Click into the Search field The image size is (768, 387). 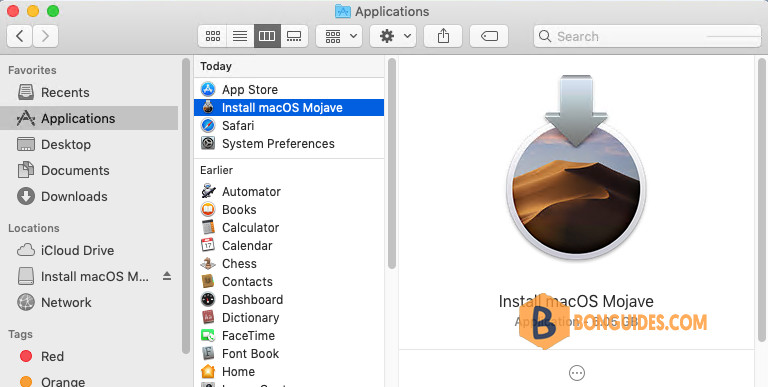pyautogui.click(x=647, y=36)
